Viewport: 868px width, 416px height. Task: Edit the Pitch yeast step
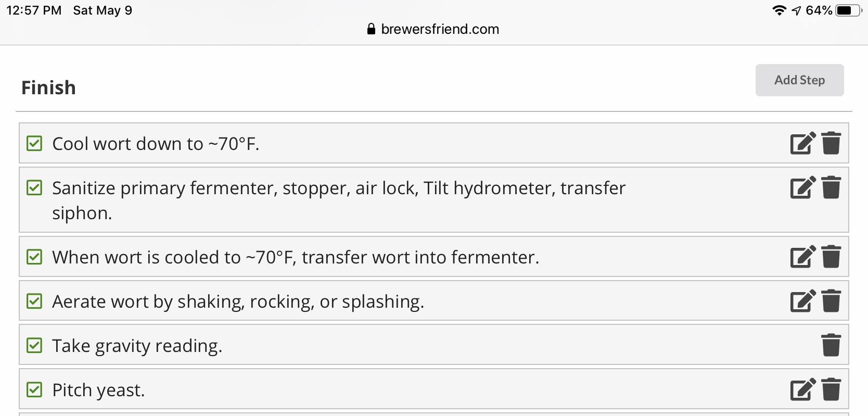pos(803,389)
